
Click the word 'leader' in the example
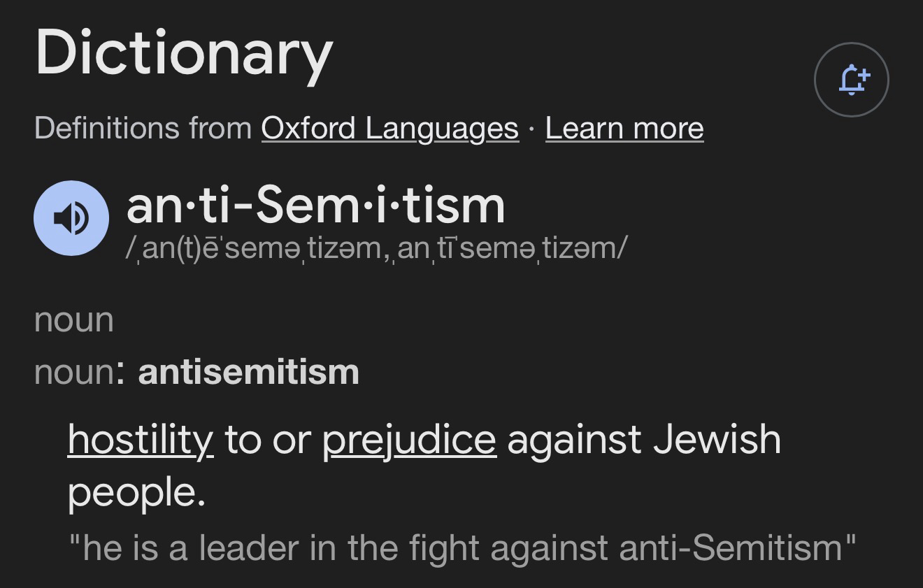pos(249,547)
